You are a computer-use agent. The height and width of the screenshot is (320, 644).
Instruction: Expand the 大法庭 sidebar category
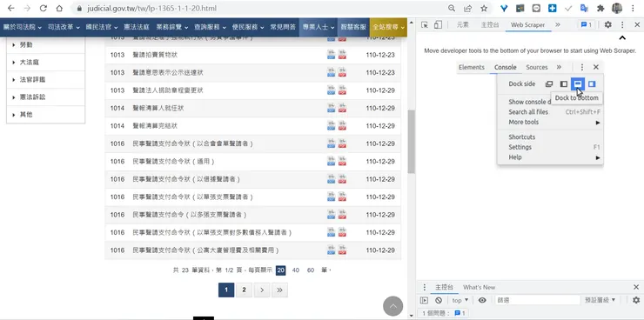click(45, 63)
